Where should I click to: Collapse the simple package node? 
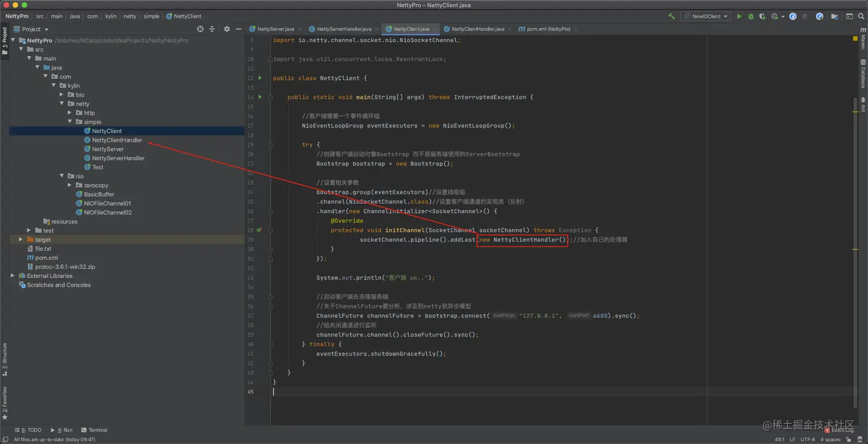click(x=70, y=122)
